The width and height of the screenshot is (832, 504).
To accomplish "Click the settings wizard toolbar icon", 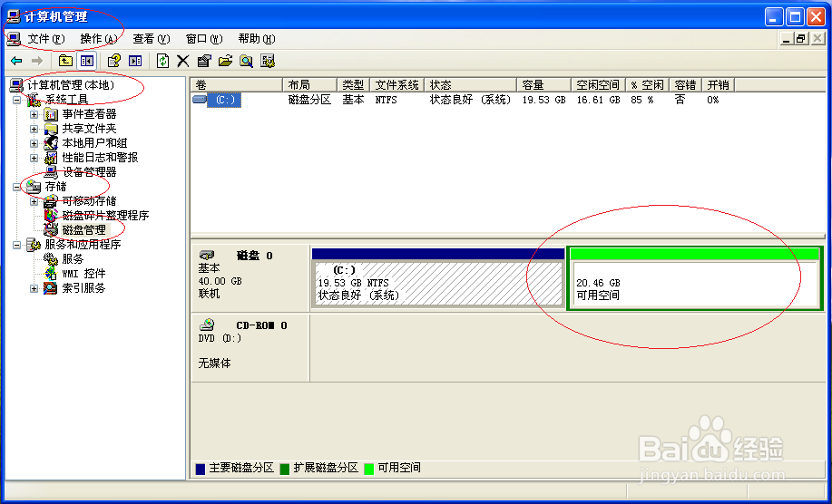I will tap(268, 61).
